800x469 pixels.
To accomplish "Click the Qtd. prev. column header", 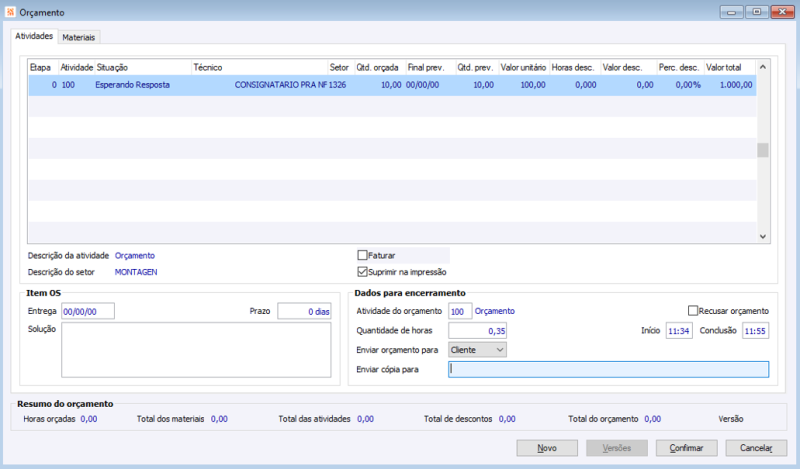I will [x=477, y=67].
